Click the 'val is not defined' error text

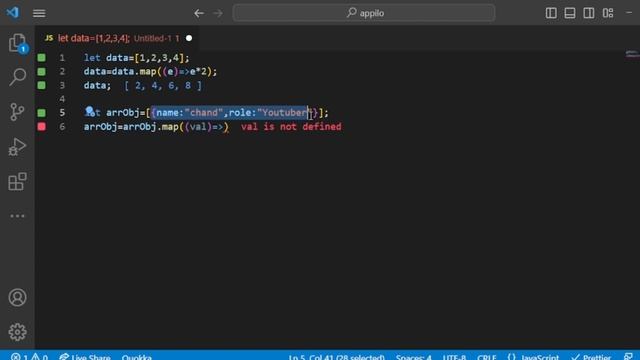pyautogui.click(x=291, y=127)
